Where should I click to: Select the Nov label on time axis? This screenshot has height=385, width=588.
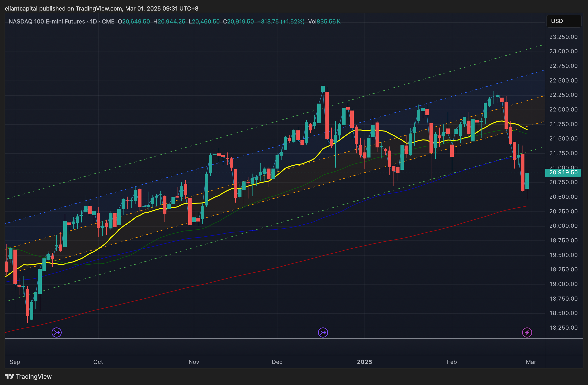(194, 362)
